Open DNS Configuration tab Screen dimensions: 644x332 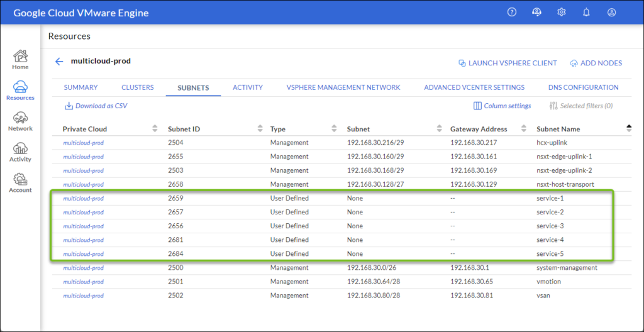(x=584, y=87)
